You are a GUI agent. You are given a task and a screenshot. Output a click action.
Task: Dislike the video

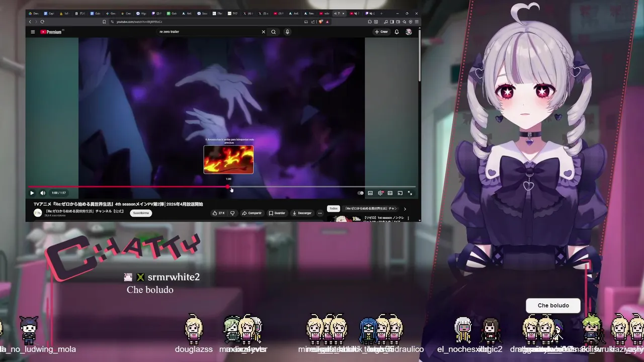232,213
